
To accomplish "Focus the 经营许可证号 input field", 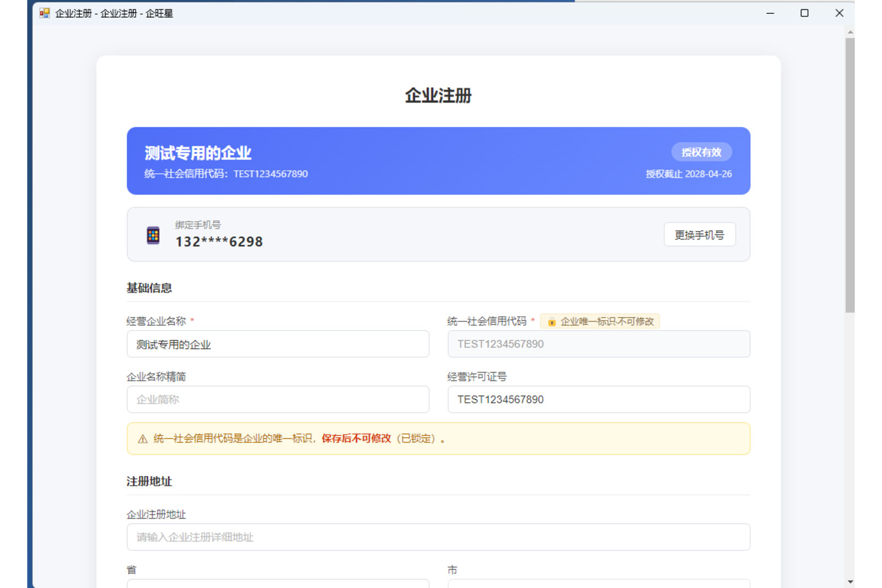I will tap(599, 400).
